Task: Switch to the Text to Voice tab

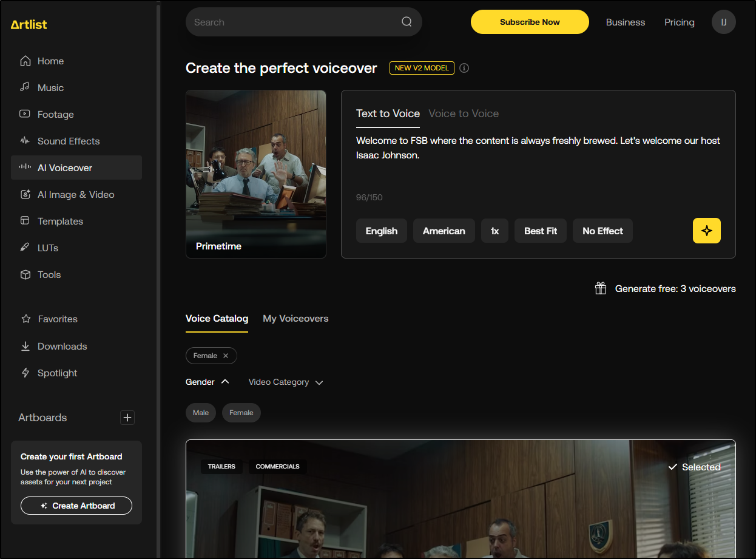Action: 388,113
